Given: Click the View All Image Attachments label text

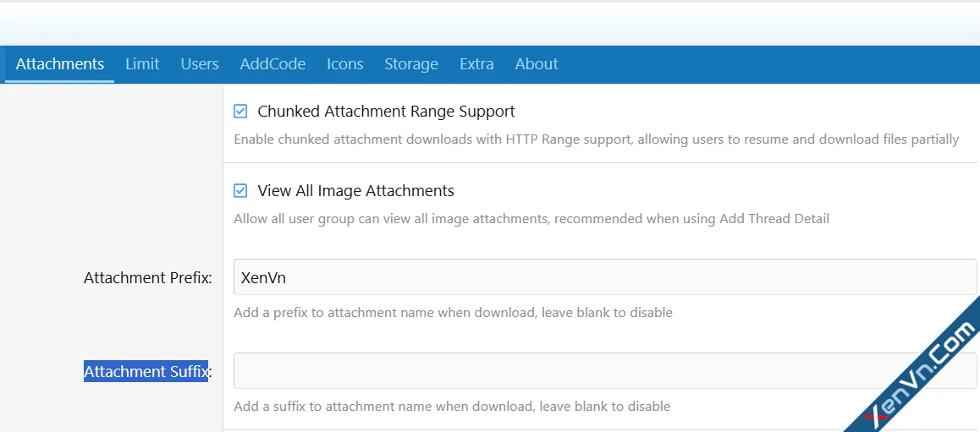Looking at the screenshot, I should (355, 191).
